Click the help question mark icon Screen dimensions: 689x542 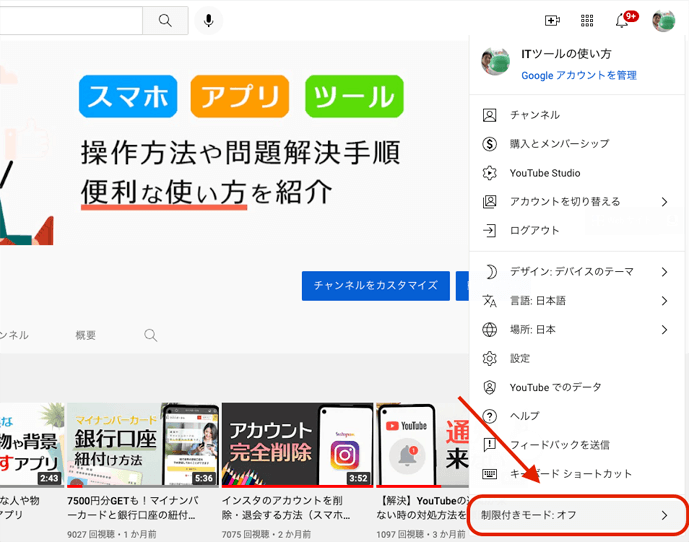tap(490, 416)
